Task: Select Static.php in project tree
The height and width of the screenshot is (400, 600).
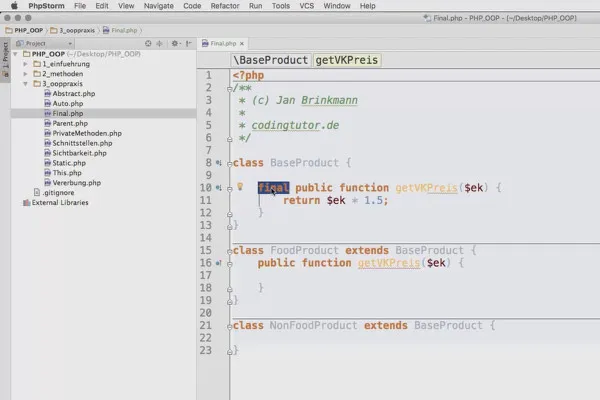Action: click(x=69, y=163)
